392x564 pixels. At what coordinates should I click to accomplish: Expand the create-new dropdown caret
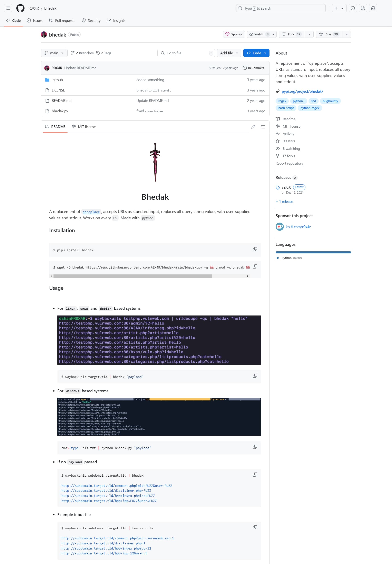pyautogui.click(x=342, y=8)
